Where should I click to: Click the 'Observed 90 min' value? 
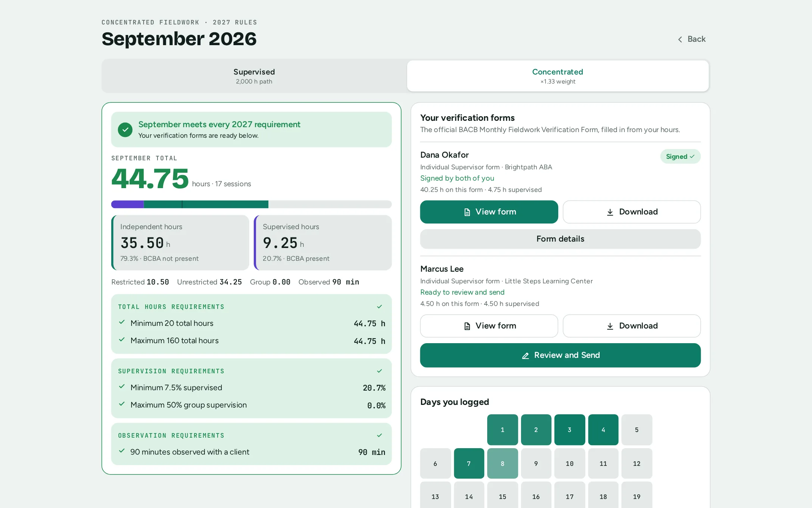point(329,282)
